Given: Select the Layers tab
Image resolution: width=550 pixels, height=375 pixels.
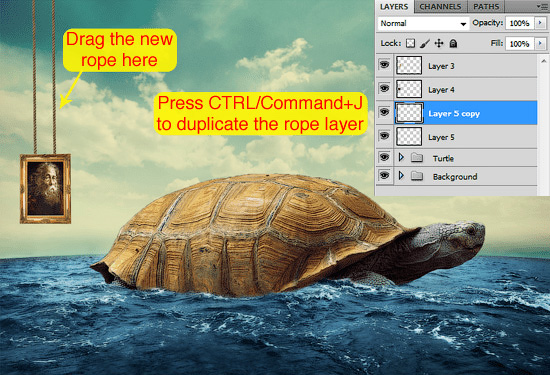Looking at the screenshot, I should tap(394, 7).
